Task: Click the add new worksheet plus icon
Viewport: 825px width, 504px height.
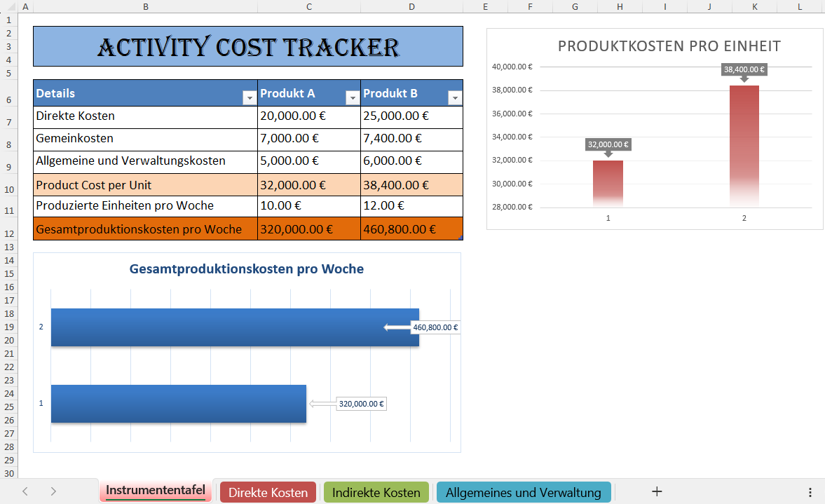Action: pos(656,492)
